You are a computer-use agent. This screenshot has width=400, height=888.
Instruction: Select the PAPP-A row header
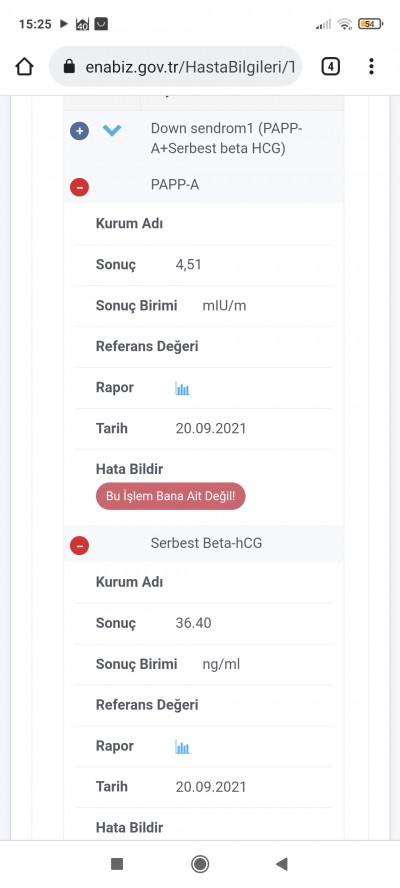pyautogui.click(x=204, y=185)
